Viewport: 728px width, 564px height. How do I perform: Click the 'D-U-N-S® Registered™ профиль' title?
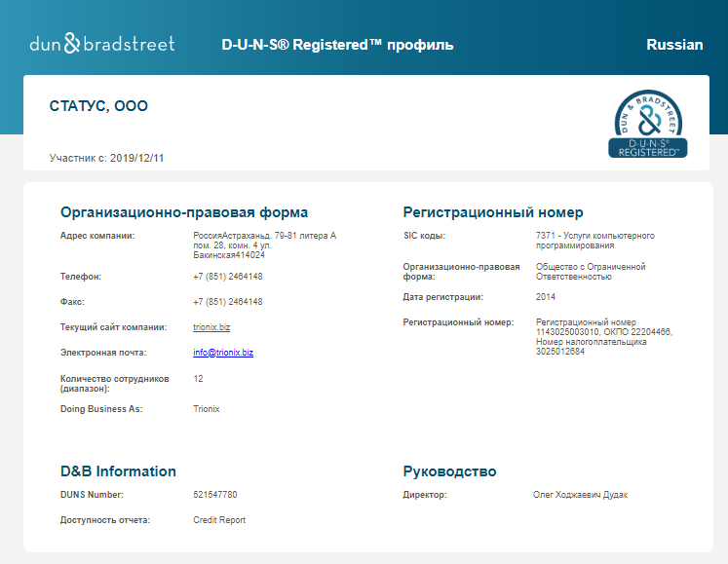(x=337, y=45)
